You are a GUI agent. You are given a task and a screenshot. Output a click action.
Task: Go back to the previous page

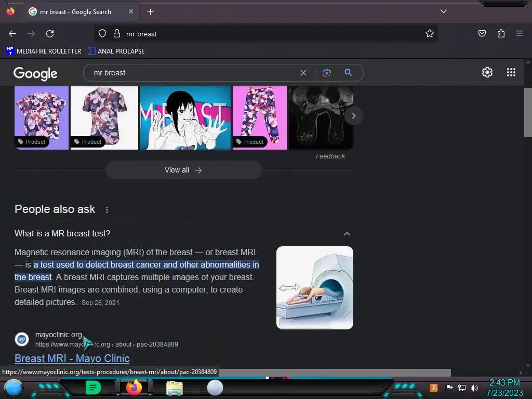(x=12, y=34)
